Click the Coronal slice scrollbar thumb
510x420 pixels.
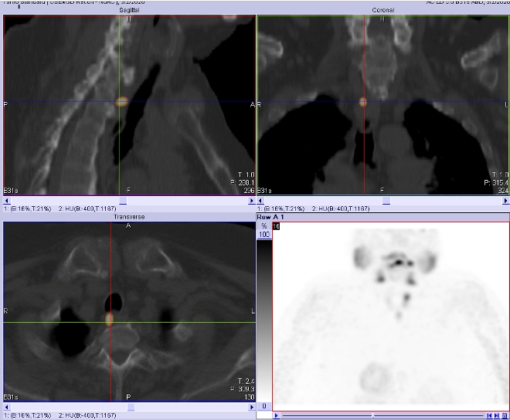(x=386, y=201)
